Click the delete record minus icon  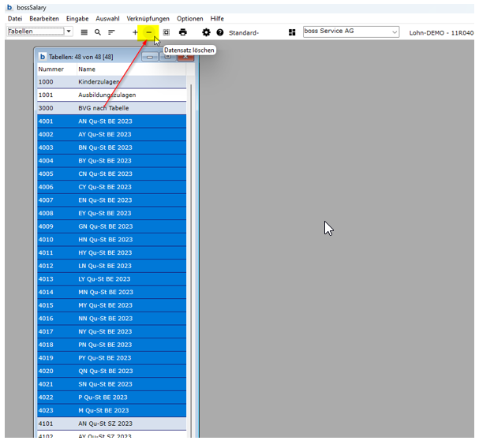click(148, 32)
